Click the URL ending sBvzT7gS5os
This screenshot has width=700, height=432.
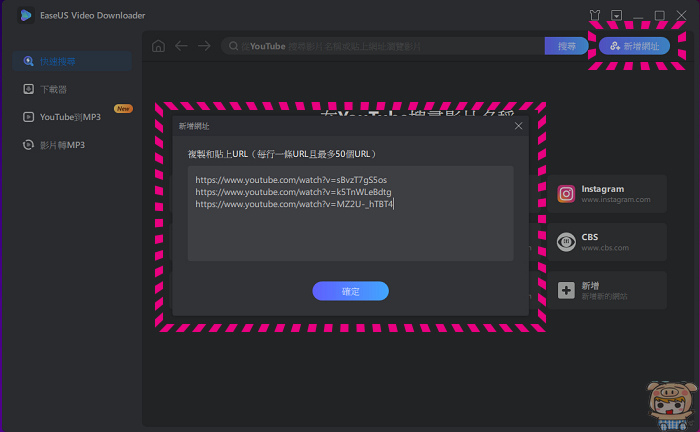click(x=291, y=180)
